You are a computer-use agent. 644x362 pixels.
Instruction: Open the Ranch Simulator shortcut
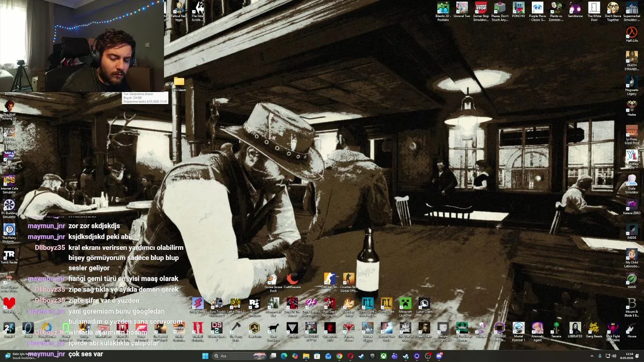[x=255, y=307]
